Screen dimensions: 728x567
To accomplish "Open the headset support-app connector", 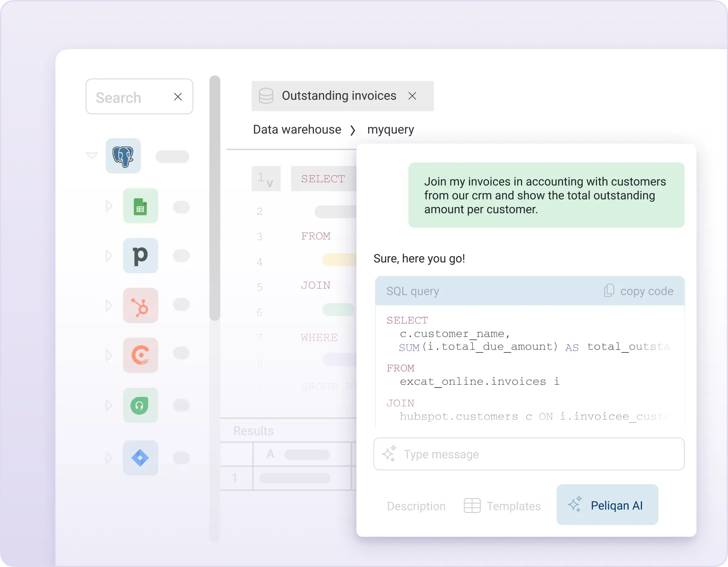I will [141, 405].
